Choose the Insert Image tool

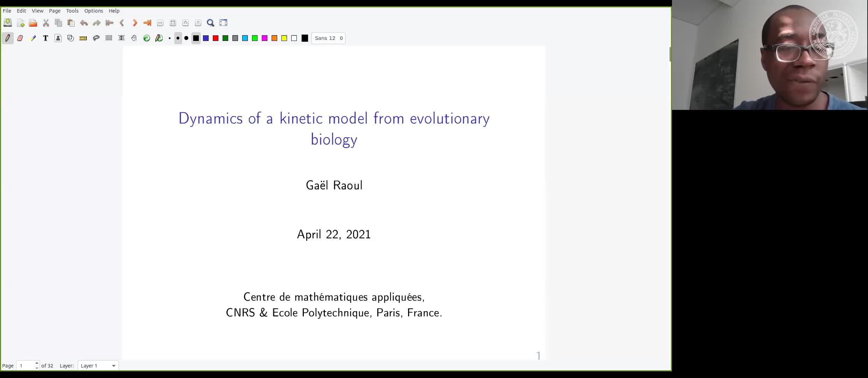(58, 38)
